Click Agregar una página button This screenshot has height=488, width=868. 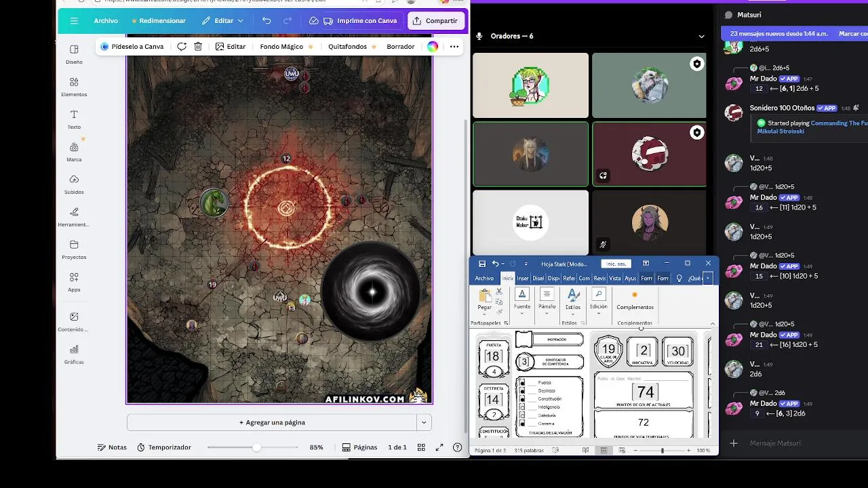pos(272,422)
